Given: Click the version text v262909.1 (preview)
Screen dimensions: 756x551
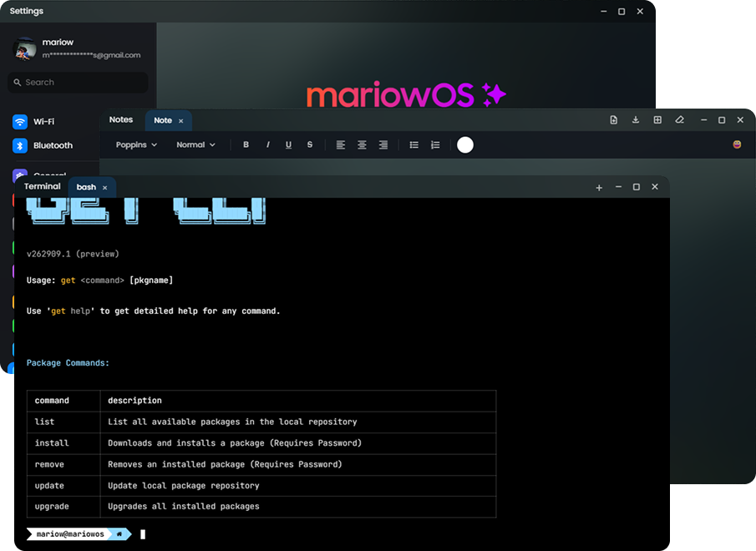Looking at the screenshot, I should click(73, 254).
